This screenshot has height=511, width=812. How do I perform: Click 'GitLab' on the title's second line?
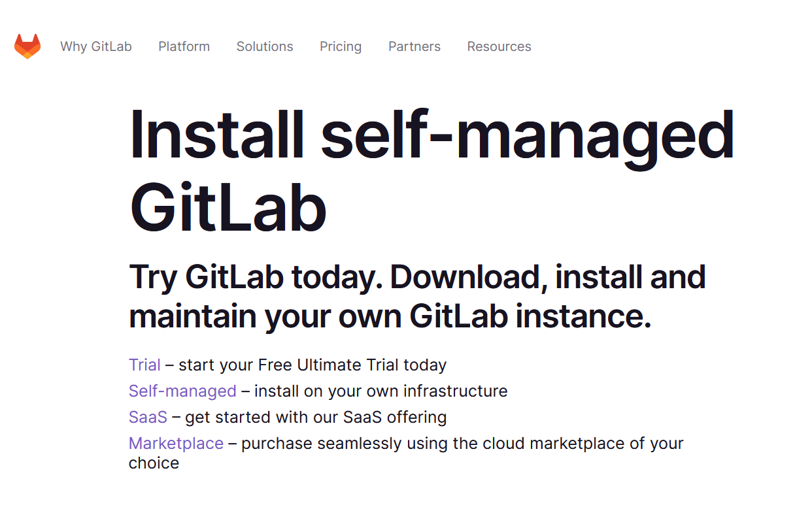tap(228, 208)
